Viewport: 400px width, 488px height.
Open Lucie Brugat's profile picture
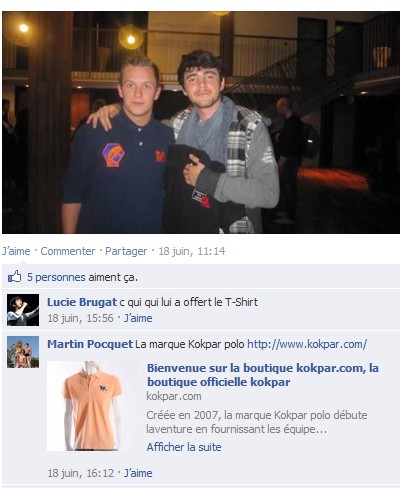click(23, 310)
